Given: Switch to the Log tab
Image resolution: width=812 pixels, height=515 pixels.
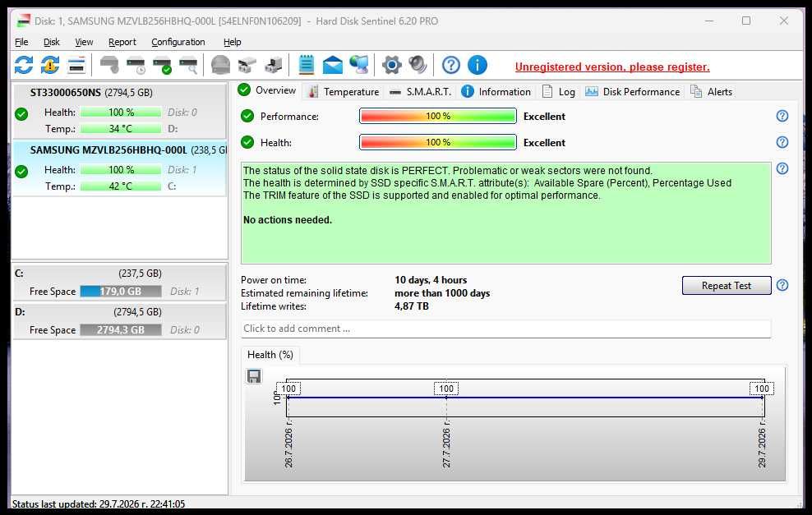Looking at the screenshot, I should pyautogui.click(x=559, y=92).
